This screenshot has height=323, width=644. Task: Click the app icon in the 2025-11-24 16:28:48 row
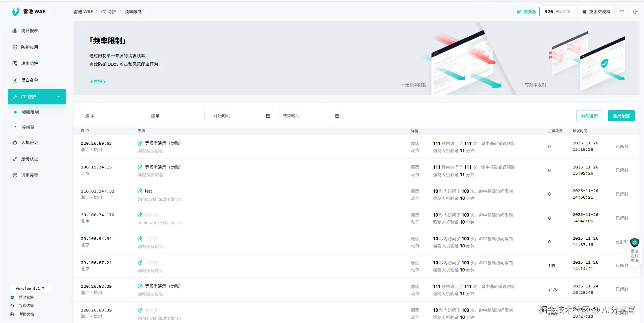pyautogui.click(x=140, y=286)
